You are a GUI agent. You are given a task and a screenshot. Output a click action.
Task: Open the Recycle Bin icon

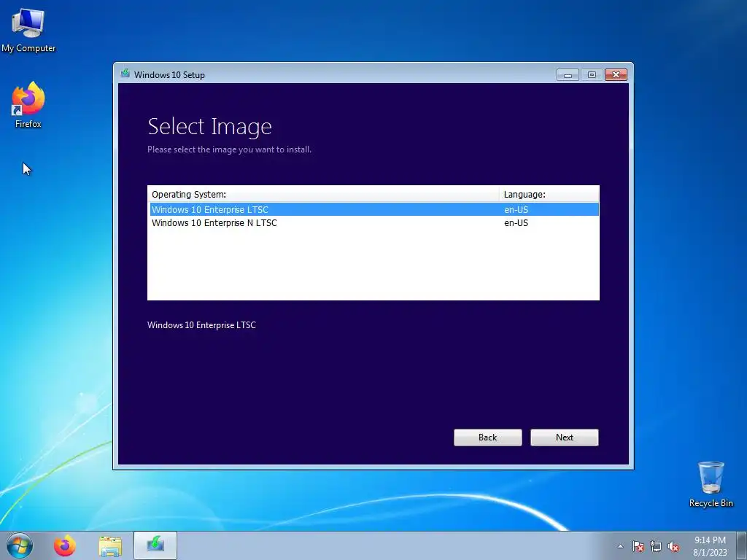click(x=711, y=484)
